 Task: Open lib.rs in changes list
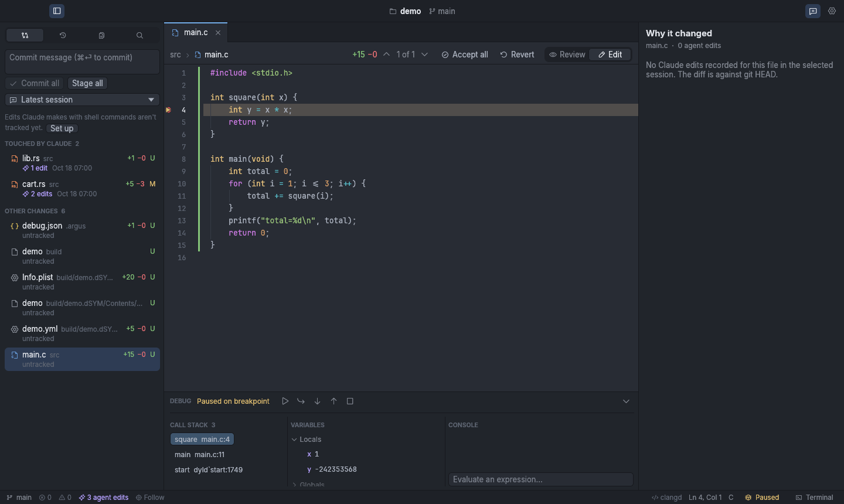click(x=82, y=162)
